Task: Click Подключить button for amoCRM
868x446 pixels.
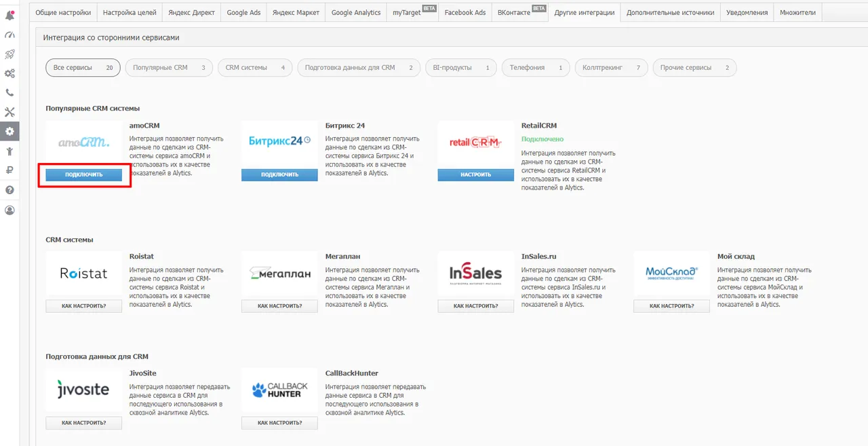Action: [84, 174]
